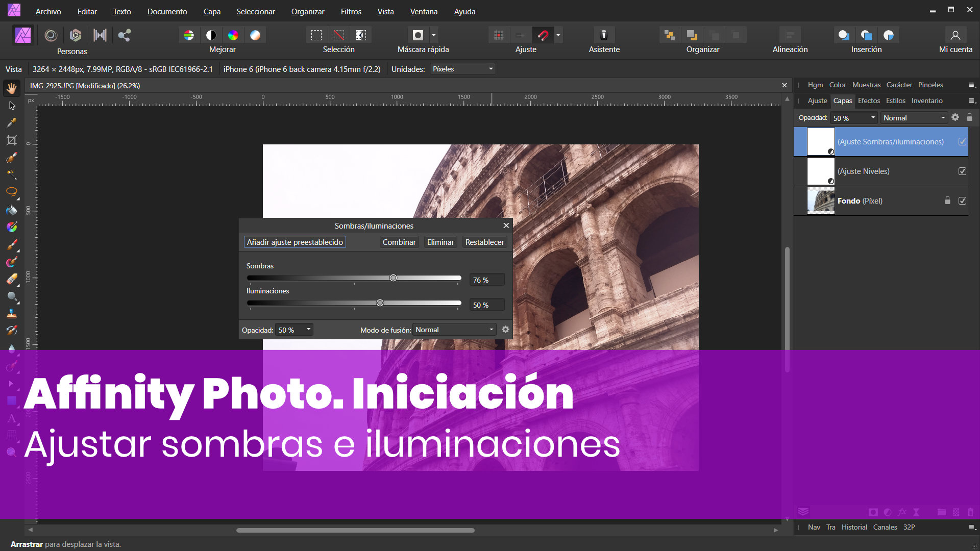Select the Flood Fill tool
The height and width of the screenshot is (551, 980).
(12, 210)
